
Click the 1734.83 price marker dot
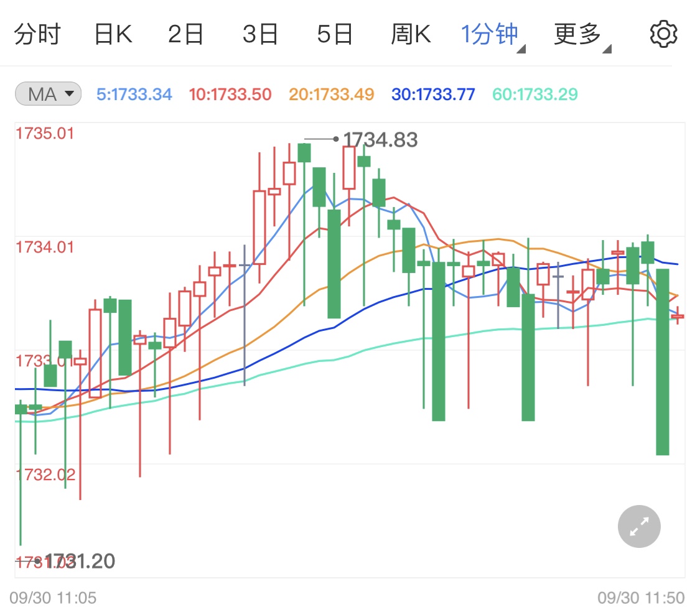coord(337,139)
